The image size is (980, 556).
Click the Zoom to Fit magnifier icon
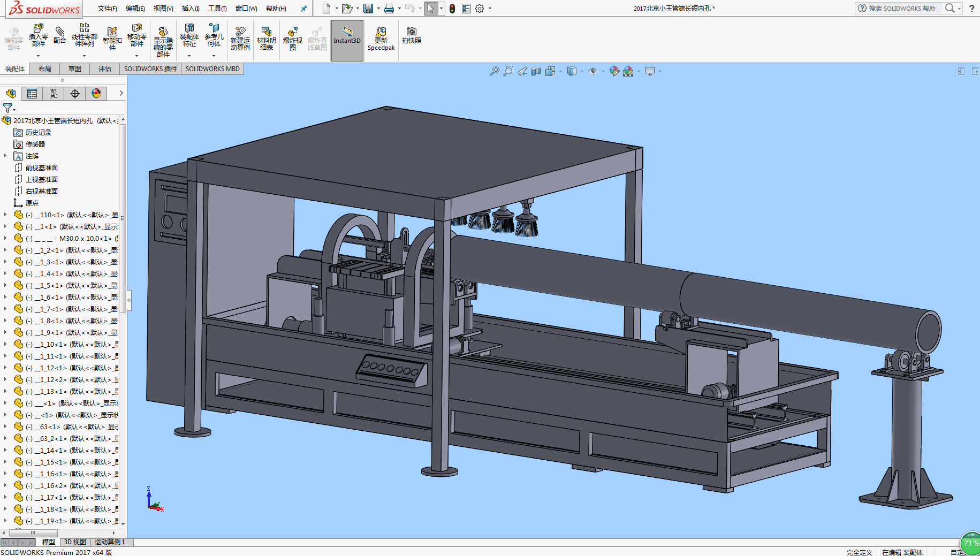point(494,71)
